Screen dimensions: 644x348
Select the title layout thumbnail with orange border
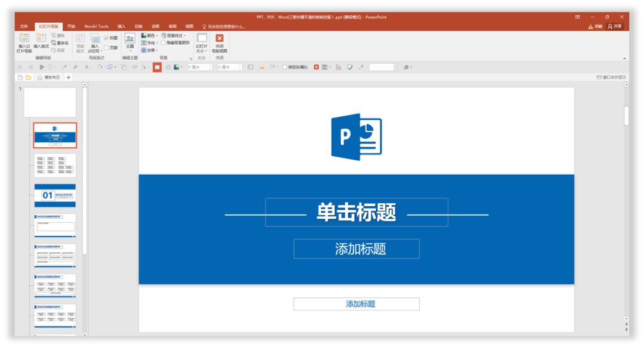pos(55,135)
